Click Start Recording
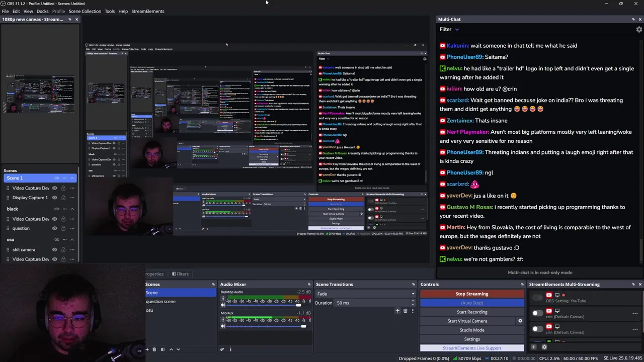 coord(472,312)
